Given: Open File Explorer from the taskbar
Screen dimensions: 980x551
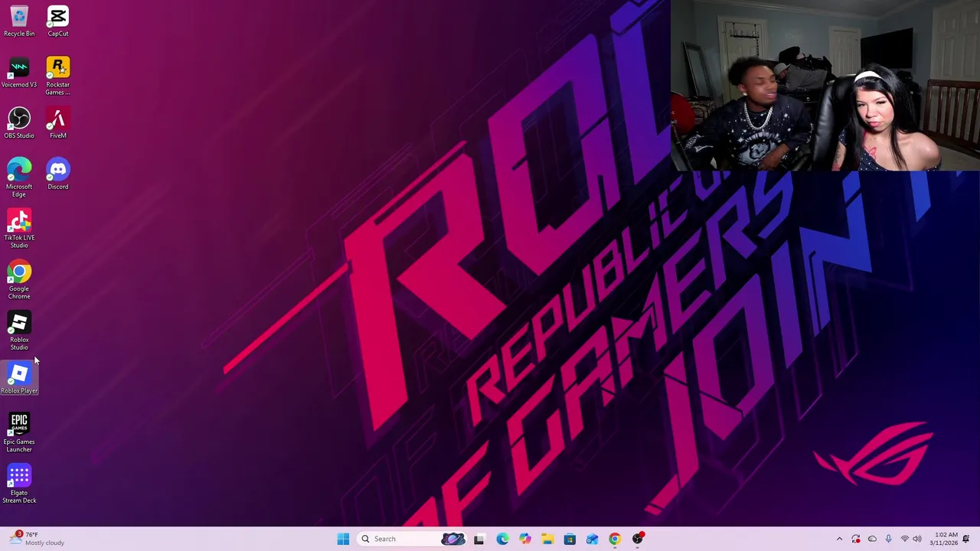Looking at the screenshot, I should pyautogui.click(x=547, y=539).
